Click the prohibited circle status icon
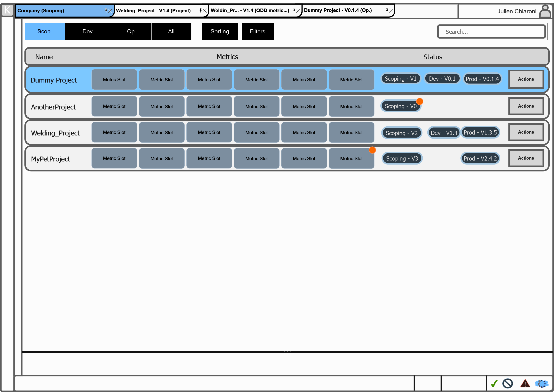Image resolution: width=554 pixels, height=392 pixels. point(508,383)
